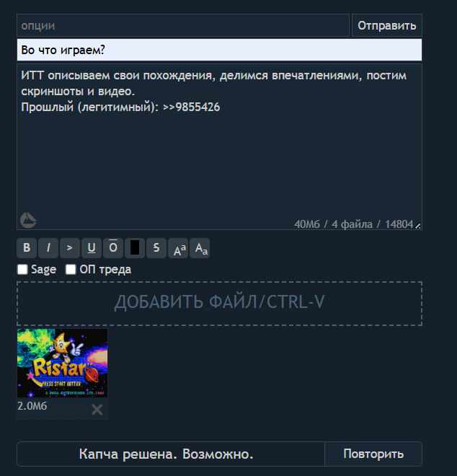Screen dimensions: 457x476
Task: Tick the ОП треда checkbox
Action: click(71, 269)
